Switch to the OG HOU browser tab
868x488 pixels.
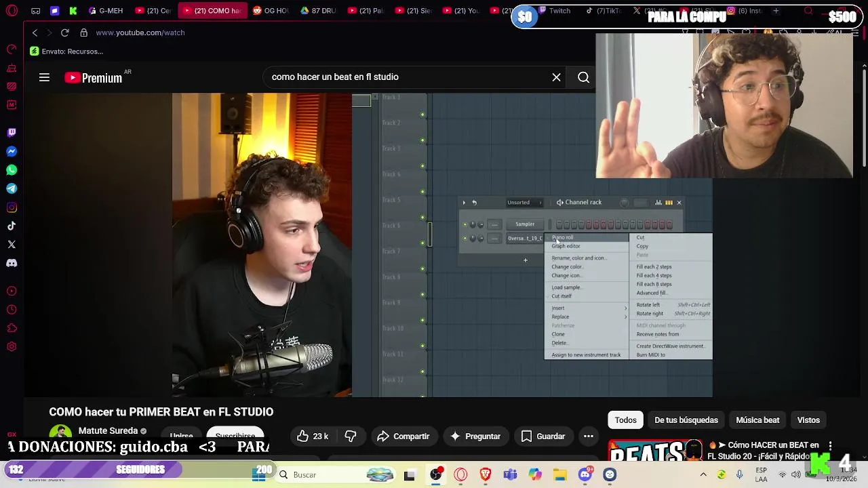coord(271,11)
